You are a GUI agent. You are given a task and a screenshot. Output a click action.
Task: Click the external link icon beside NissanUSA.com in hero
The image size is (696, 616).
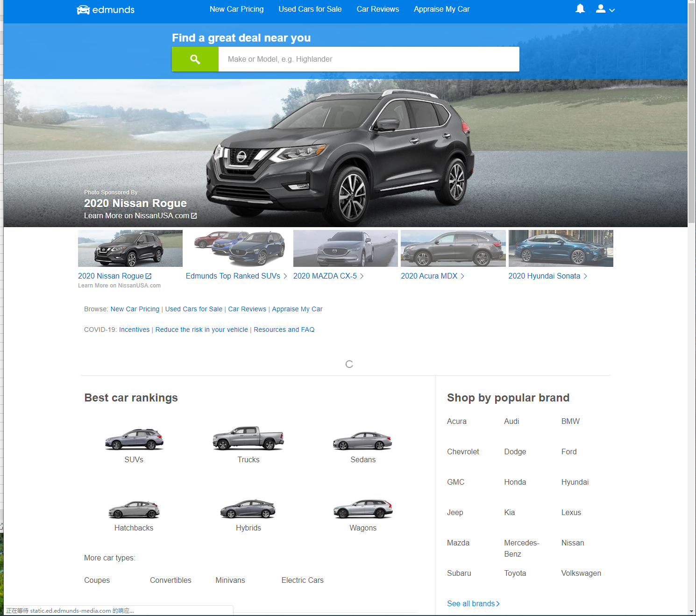pyautogui.click(x=194, y=216)
